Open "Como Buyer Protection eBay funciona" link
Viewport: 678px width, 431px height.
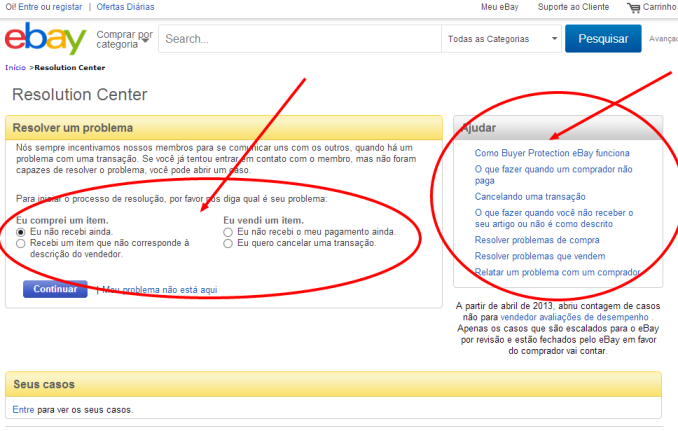(x=552, y=153)
